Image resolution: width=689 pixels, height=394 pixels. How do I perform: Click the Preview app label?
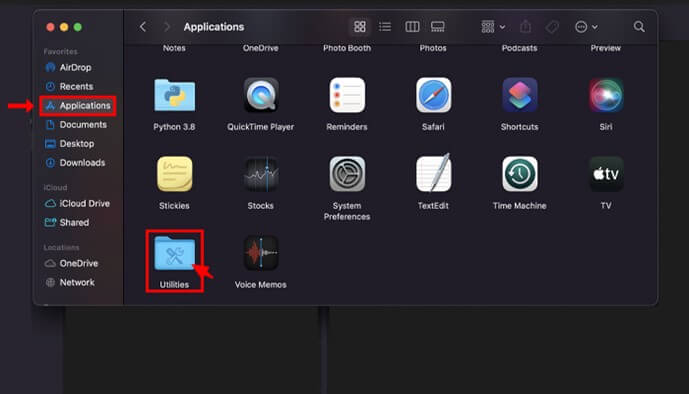[606, 48]
